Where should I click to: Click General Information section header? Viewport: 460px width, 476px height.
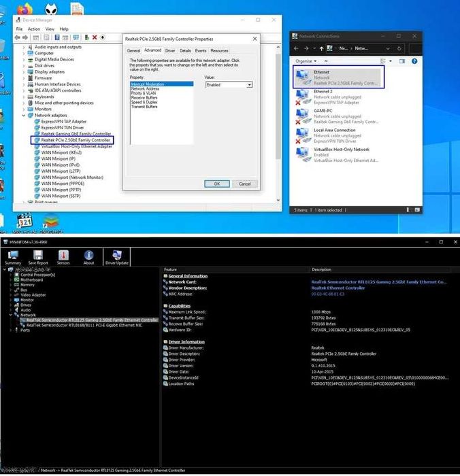(188, 276)
